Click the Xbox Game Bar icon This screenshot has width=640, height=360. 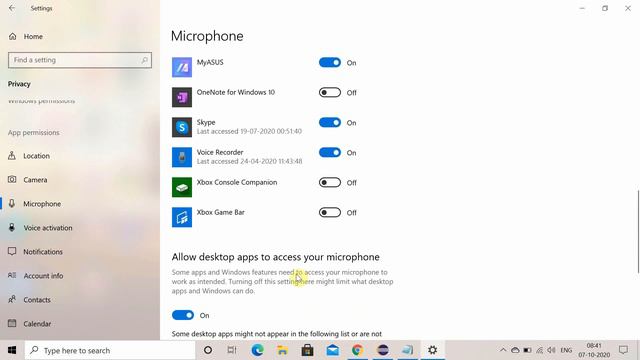coord(182,217)
